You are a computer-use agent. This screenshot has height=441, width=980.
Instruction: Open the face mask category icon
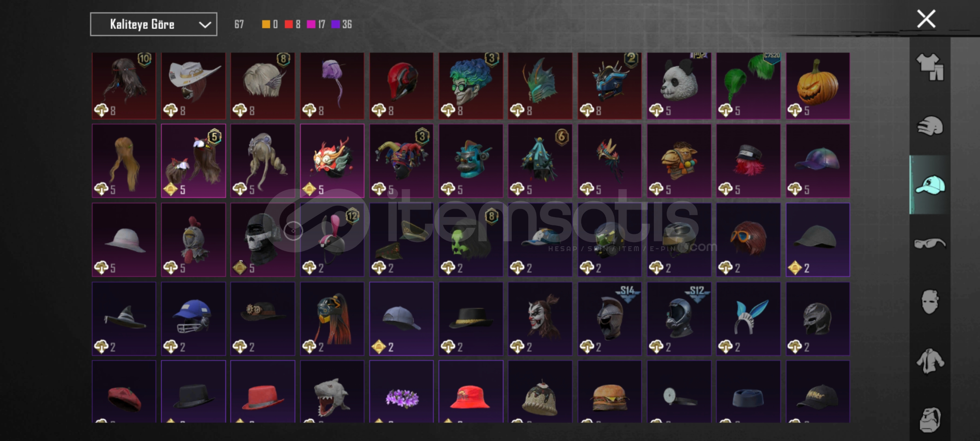[x=930, y=302]
